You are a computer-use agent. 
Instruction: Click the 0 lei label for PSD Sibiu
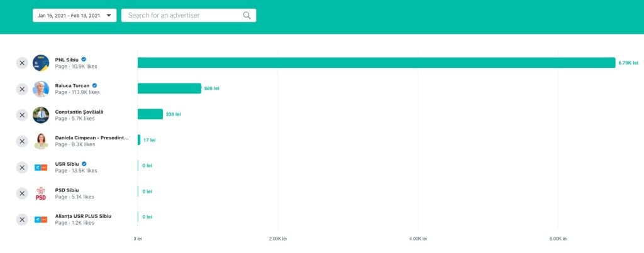tap(147, 191)
